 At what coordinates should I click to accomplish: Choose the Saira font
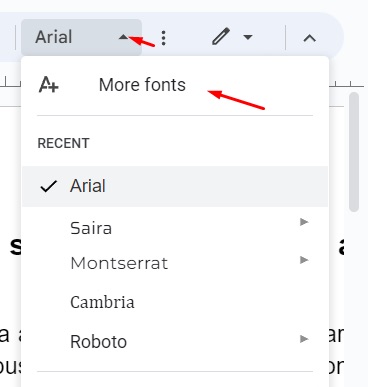pyautogui.click(x=91, y=228)
